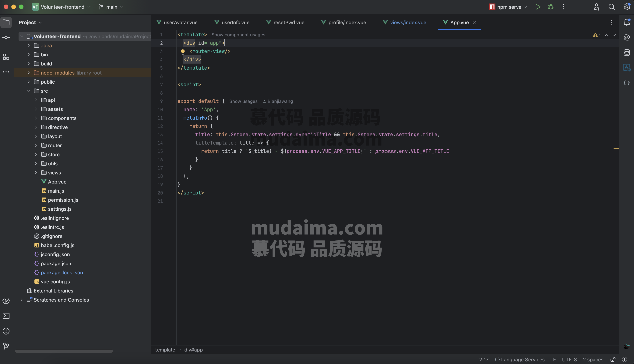Click the project tree horizontal scrollbar
Viewport: 634px width, 364px height.
coord(64,351)
